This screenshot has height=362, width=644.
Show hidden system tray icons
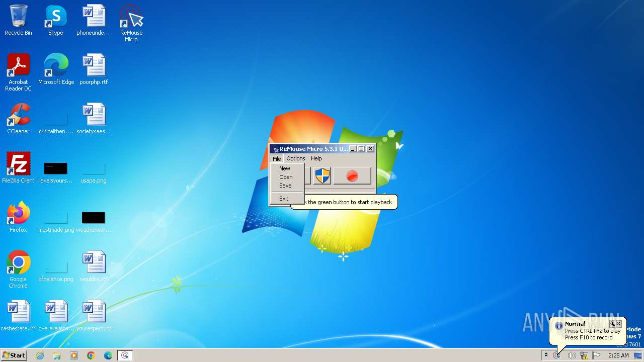click(546, 355)
